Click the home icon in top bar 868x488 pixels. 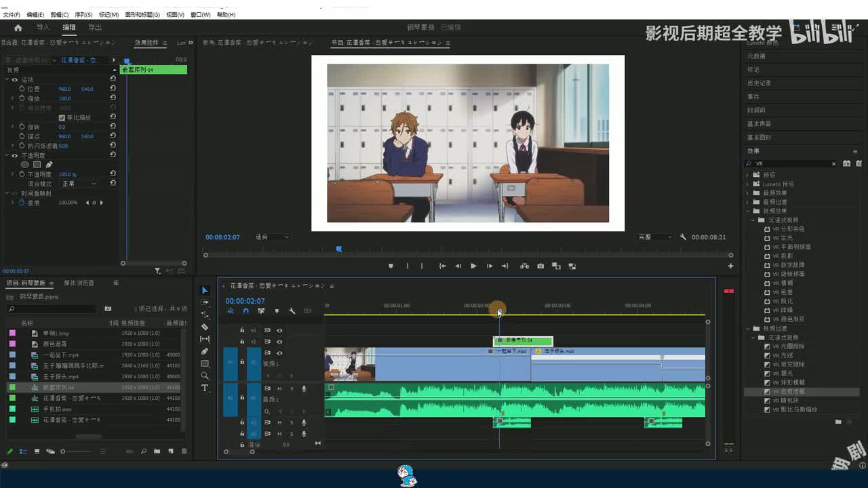pos(18,28)
